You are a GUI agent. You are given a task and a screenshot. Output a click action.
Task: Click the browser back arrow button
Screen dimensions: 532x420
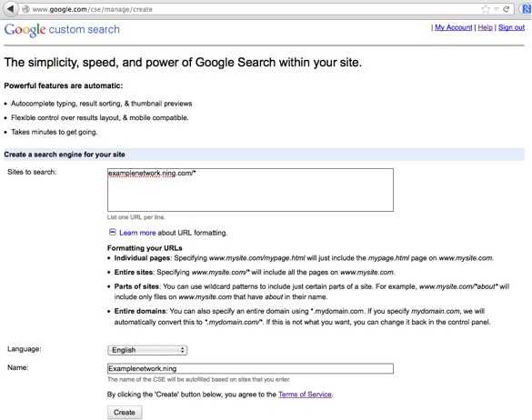pos(11,9)
